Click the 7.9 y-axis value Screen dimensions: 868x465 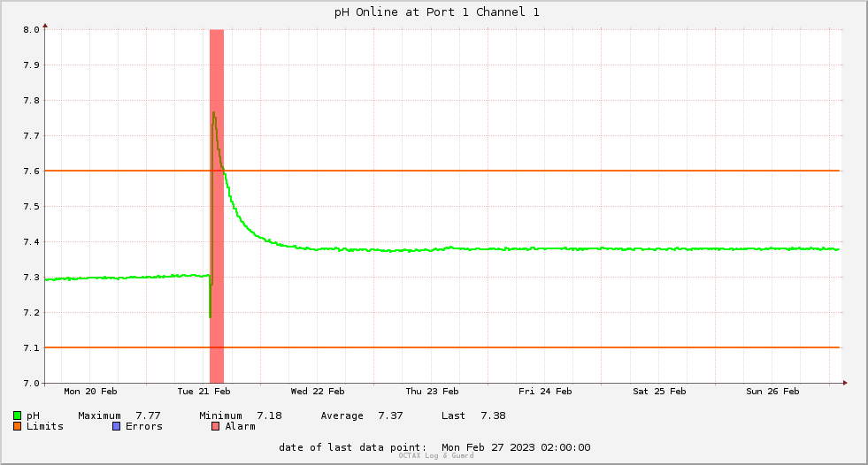pyautogui.click(x=32, y=65)
